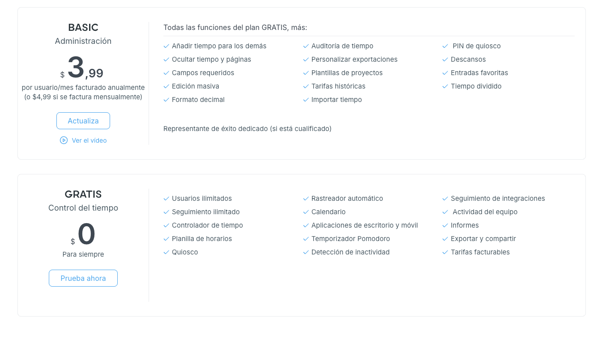Click the checkmark beside Auditoría de tiempo
The width and height of the screenshot is (606, 364).
(x=306, y=46)
